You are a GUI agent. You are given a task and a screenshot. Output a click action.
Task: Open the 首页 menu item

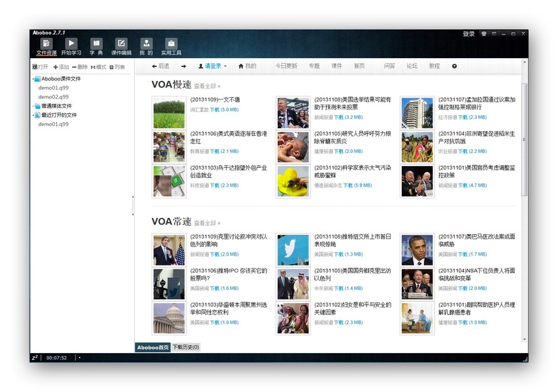click(359, 66)
